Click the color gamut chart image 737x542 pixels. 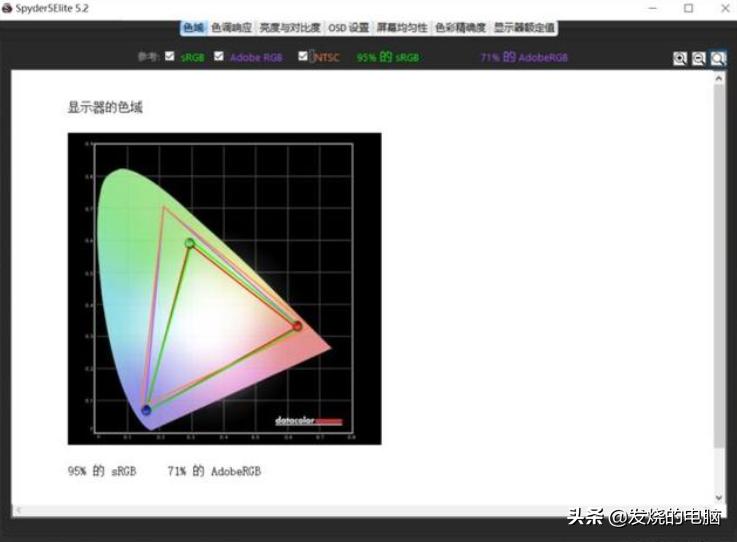pyautogui.click(x=225, y=289)
